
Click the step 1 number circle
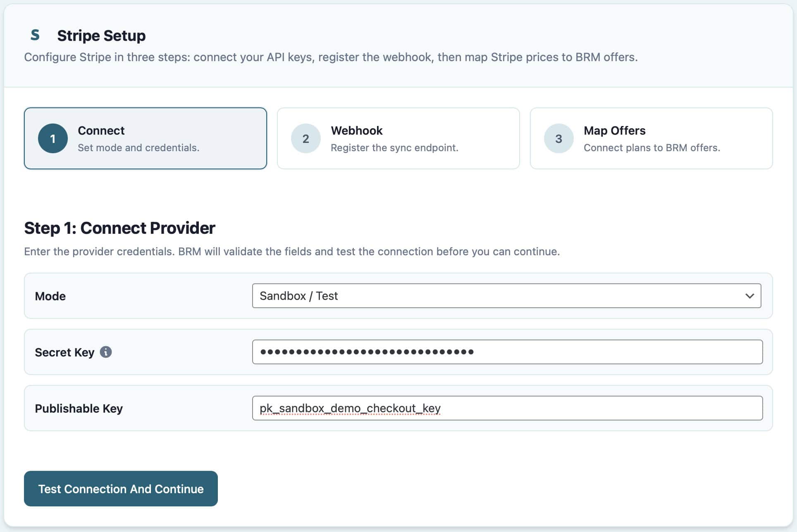(x=53, y=138)
